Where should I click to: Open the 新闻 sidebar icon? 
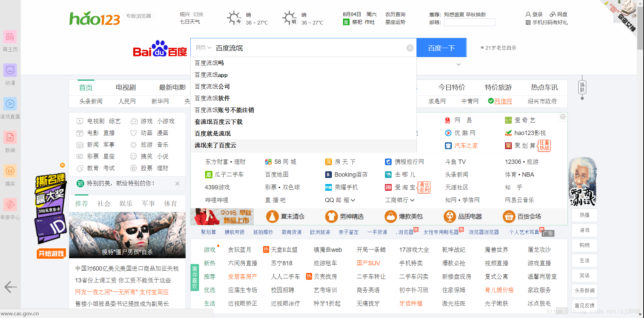(10, 138)
